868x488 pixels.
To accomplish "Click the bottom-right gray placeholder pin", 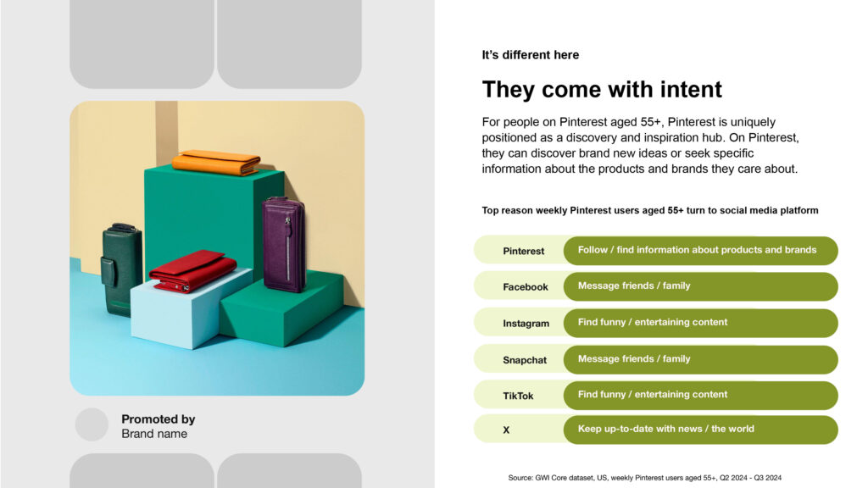I will pyautogui.click(x=290, y=471).
